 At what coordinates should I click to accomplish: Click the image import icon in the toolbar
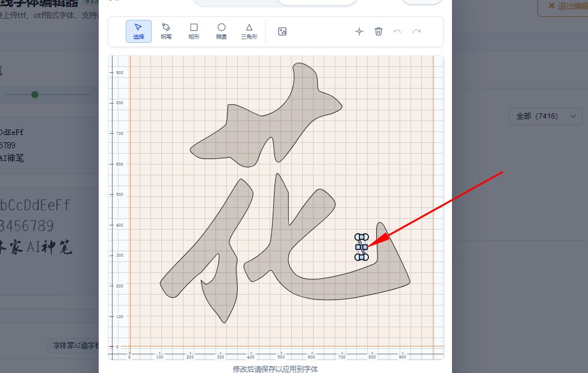[282, 31]
